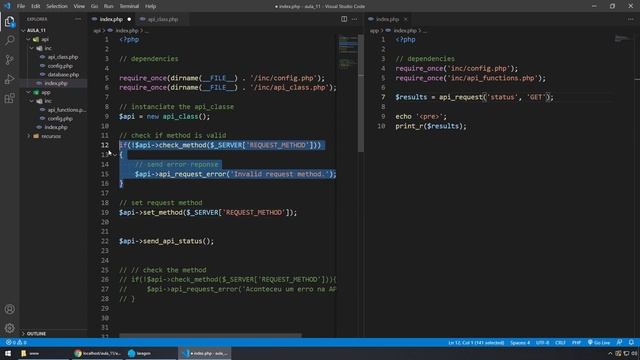This screenshot has width=640, height=360.
Task: Click the right editor minimap
Action: pos(623,39)
